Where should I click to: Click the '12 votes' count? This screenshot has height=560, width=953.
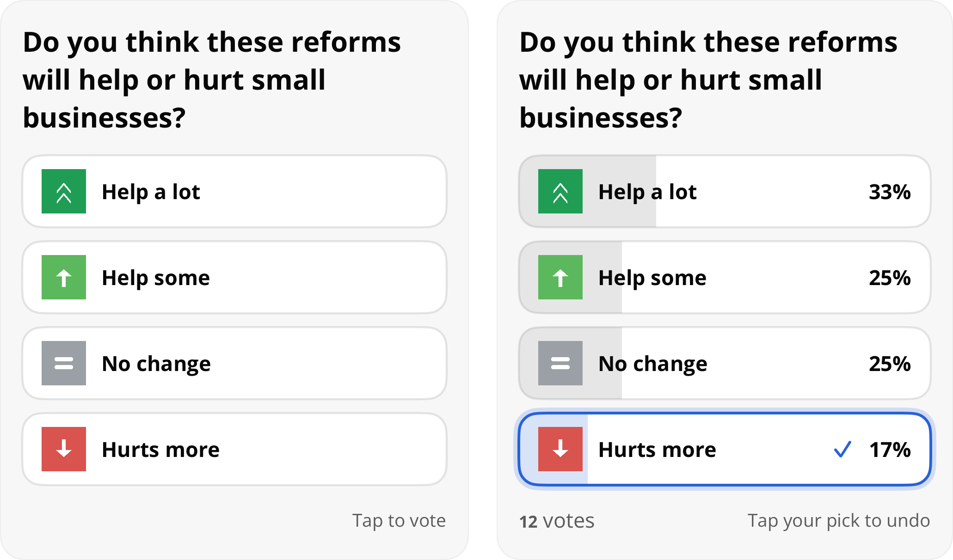(x=557, y=521)
